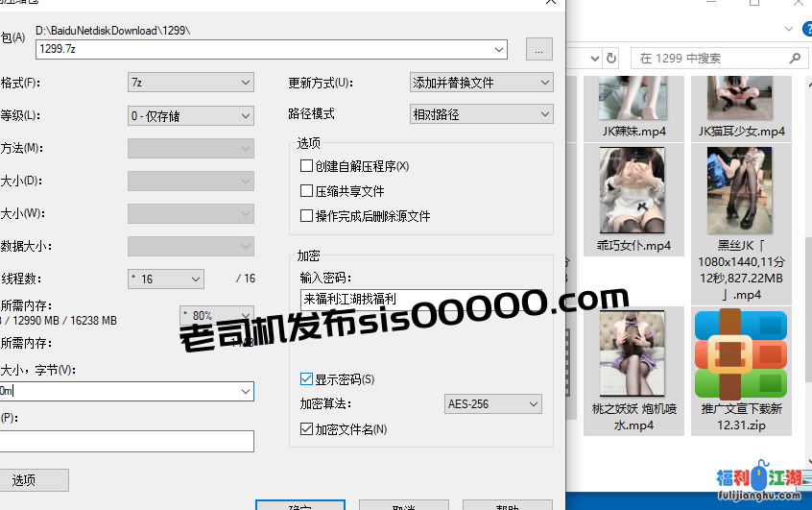Viewport: 812px width, 510px height.
Task: Click the "在 1299 中搜索" search box
Action: [710, 59]
